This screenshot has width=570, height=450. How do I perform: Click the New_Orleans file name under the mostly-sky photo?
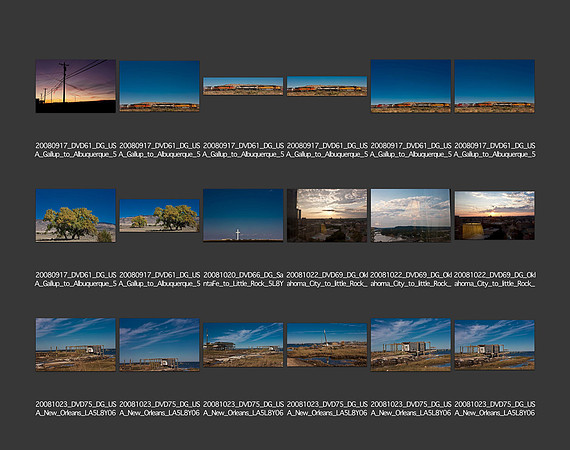pyautogui.click(x=160, y=408)
